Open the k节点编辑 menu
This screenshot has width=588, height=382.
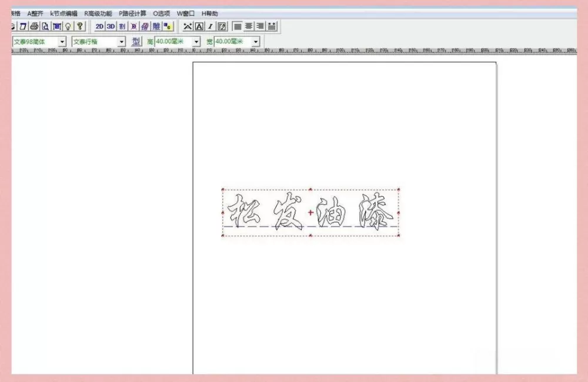[x=64, y=14]
